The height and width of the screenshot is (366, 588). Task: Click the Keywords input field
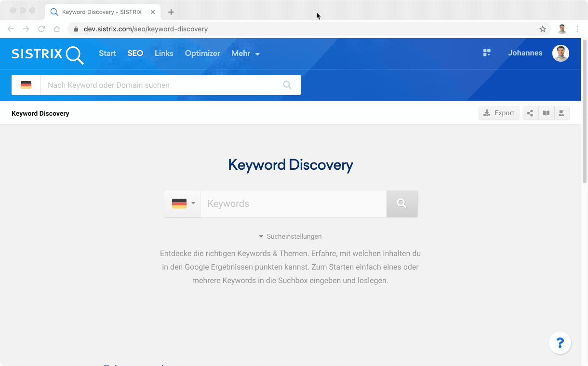click(293, 203)
